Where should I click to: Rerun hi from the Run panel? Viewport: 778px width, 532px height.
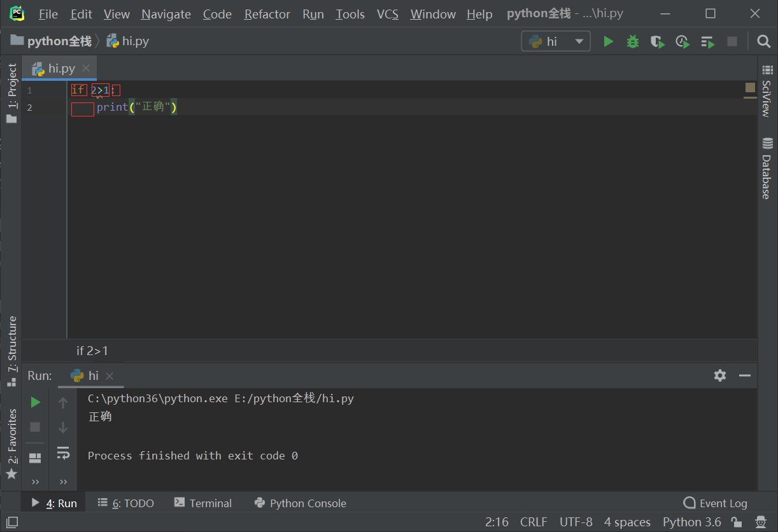[x=36, y=402]
